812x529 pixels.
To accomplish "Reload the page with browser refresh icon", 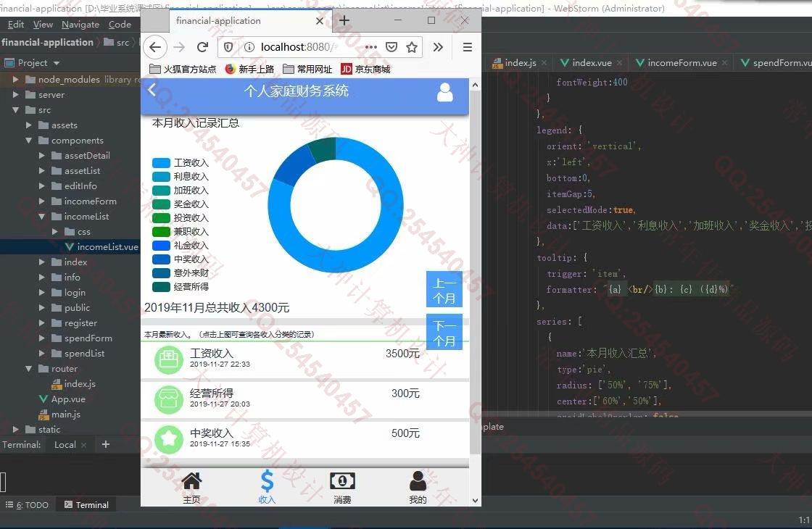I will click(x=203, y=47).
